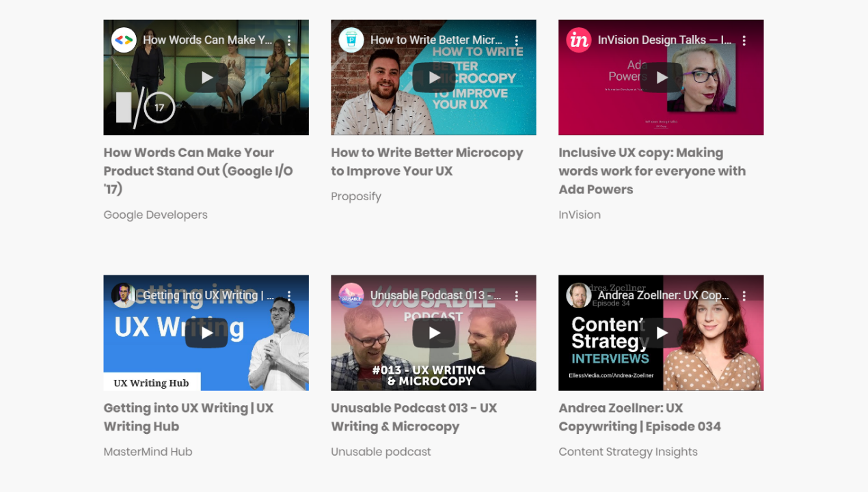Click the Unusable Podcast avatar icon
This screenshot has height=492, width=868.
pyautogui.click(x=351, y=295)
